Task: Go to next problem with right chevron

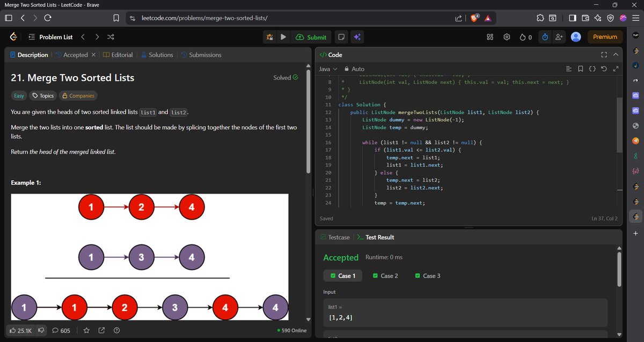Action: (x=97, y=37)
